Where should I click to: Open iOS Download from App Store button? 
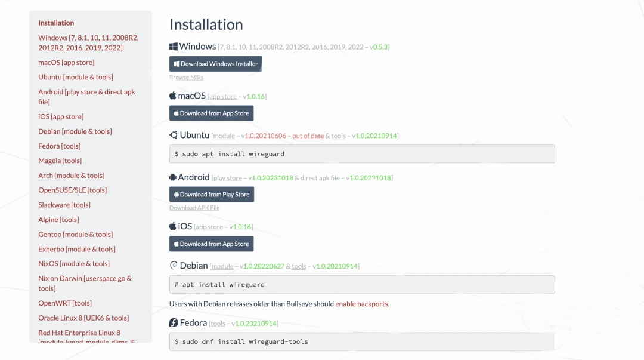click(x=211, y=244)
